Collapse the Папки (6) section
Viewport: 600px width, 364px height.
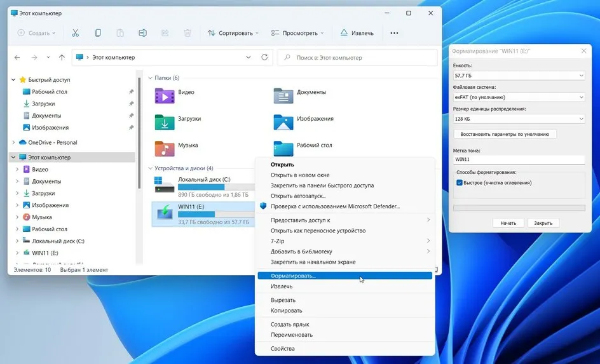coord(151,78)
